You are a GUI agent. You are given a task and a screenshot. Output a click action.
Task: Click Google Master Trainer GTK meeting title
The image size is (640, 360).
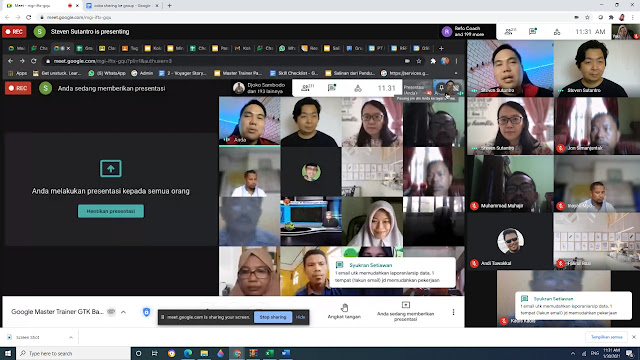(58, 312)
